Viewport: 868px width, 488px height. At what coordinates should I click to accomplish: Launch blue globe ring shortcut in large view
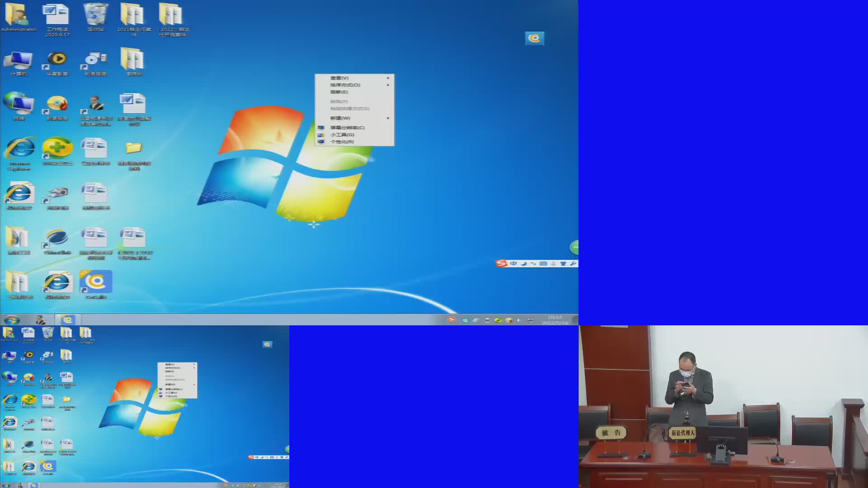(57, 241)
